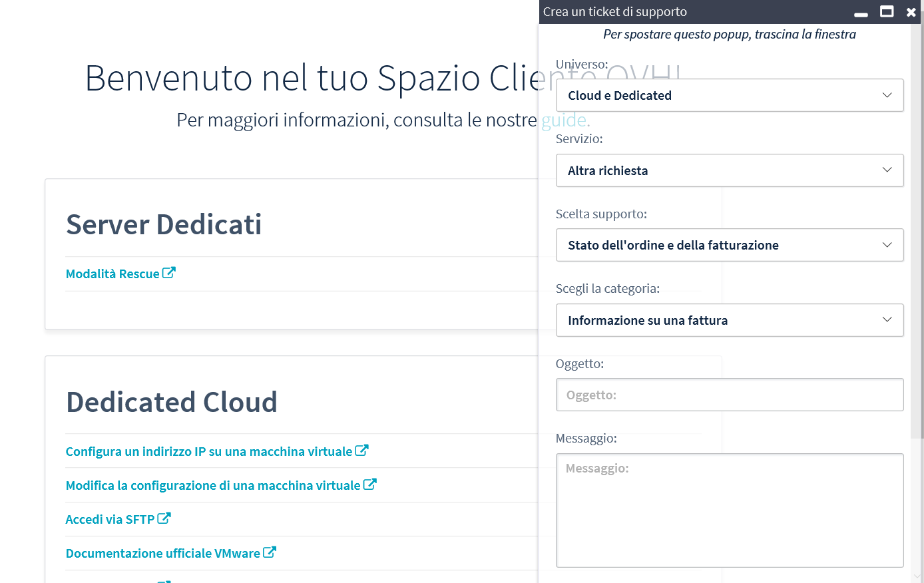Minimize the support ticket popup
This screenshot has width=924, height=583.
point(861,14)
